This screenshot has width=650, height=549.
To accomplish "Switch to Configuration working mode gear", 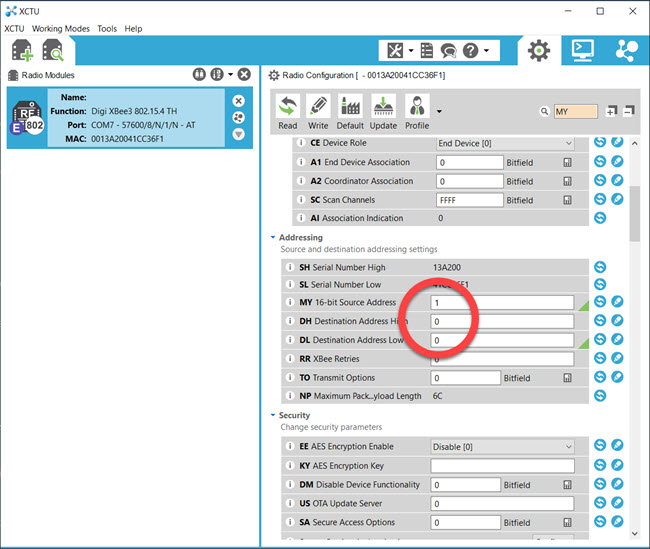I will (x=539, y=49).
